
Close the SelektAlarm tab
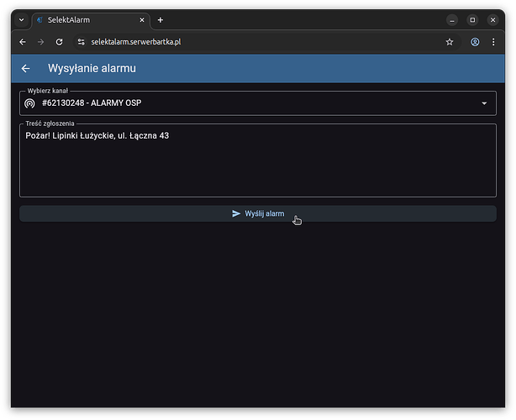[142, 20]
